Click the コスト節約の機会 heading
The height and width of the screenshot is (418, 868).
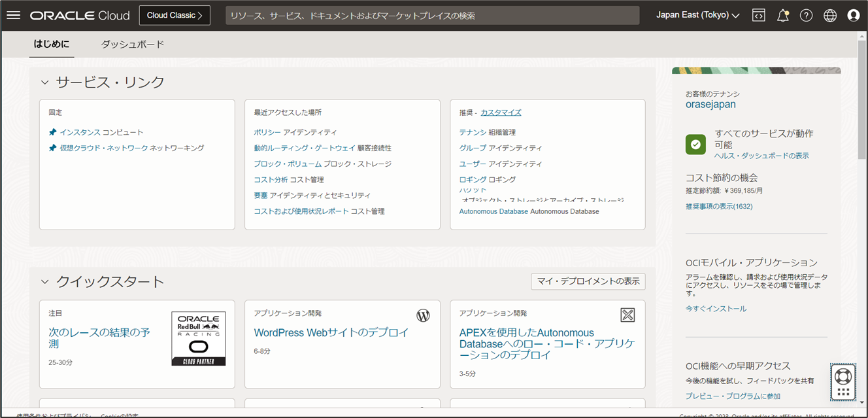click(722, 177)
